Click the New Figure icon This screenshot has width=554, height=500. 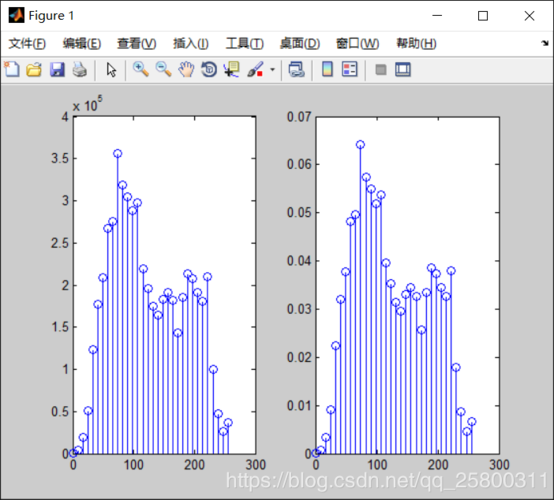point(12,69)
